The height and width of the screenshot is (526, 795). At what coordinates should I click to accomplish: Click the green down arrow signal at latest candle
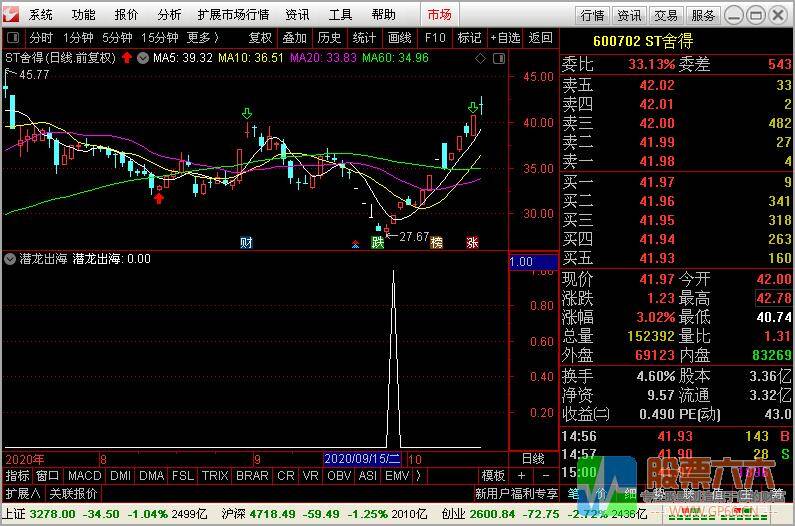473,108
